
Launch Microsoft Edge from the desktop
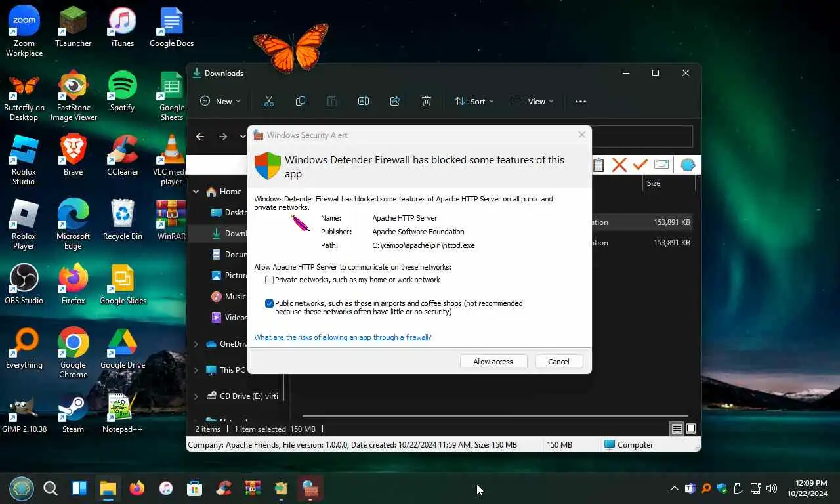(x=73, y=224)
